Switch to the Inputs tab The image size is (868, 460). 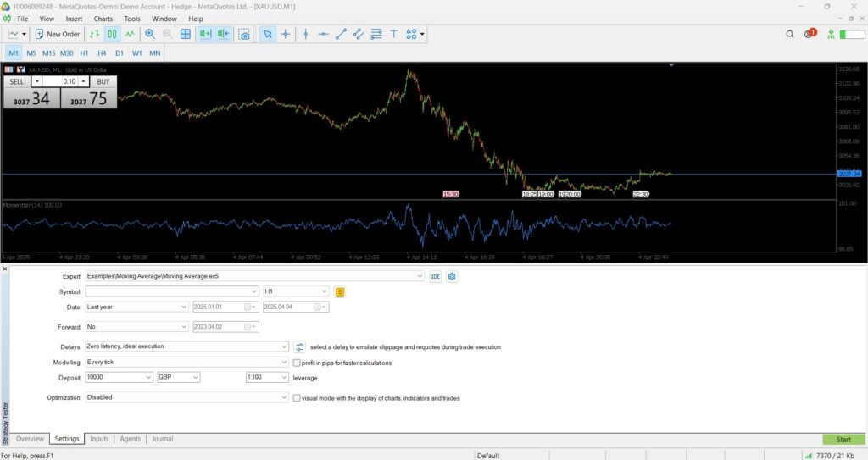[99, 439]
